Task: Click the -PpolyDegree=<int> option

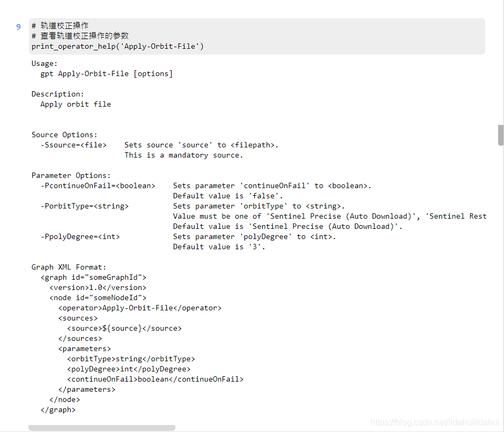Action: click(80, 236)
